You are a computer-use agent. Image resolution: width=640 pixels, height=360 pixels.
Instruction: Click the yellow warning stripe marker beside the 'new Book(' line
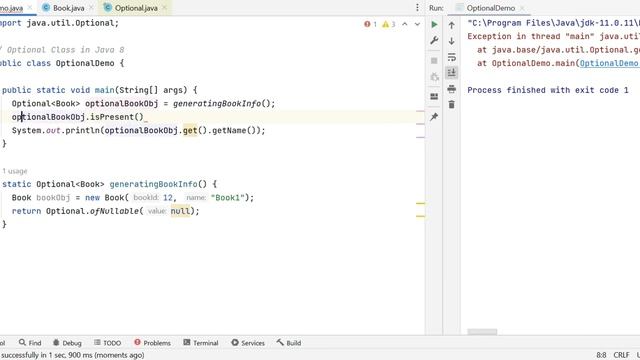(x=420, y=203)
